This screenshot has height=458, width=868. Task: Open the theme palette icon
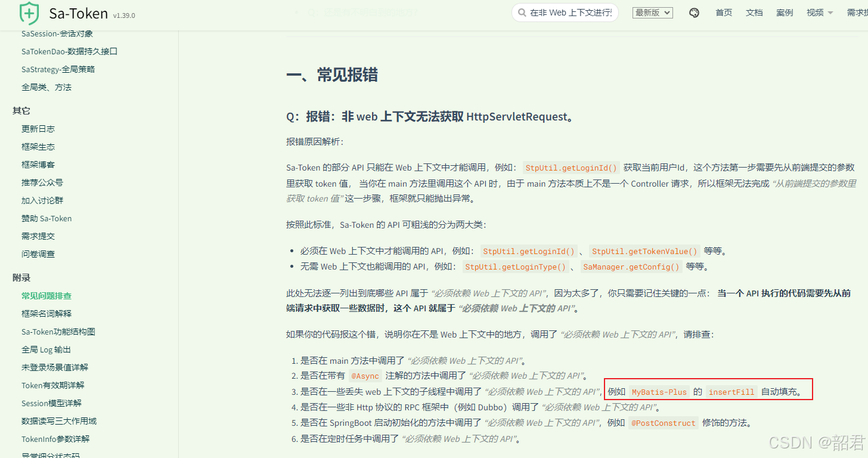tap(694, 13)
